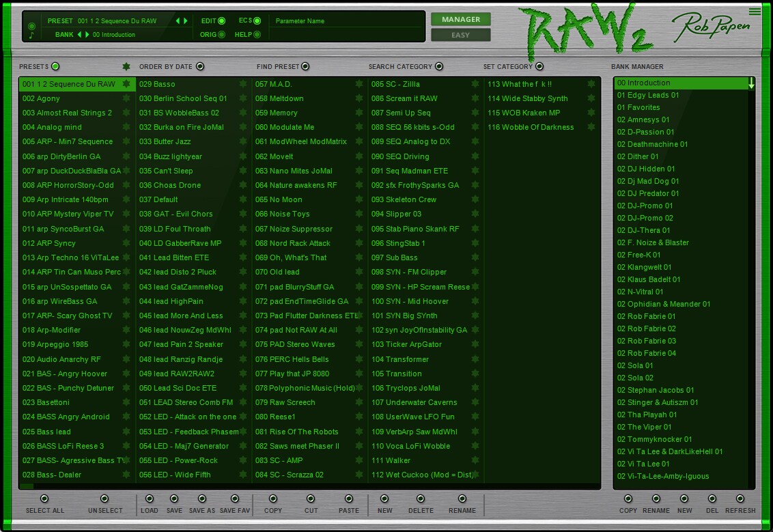Favorite the 009 Arp Intricate 140bpm preset star
The image size is (773, 532).
pyautogui.click(x=126, y=199)
